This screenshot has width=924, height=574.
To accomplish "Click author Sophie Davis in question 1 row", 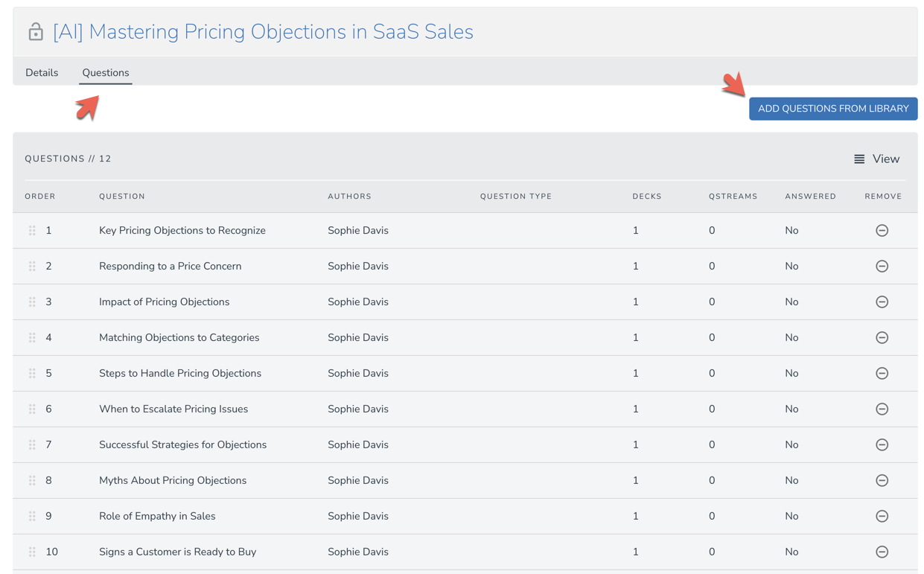I will (358, 231).
